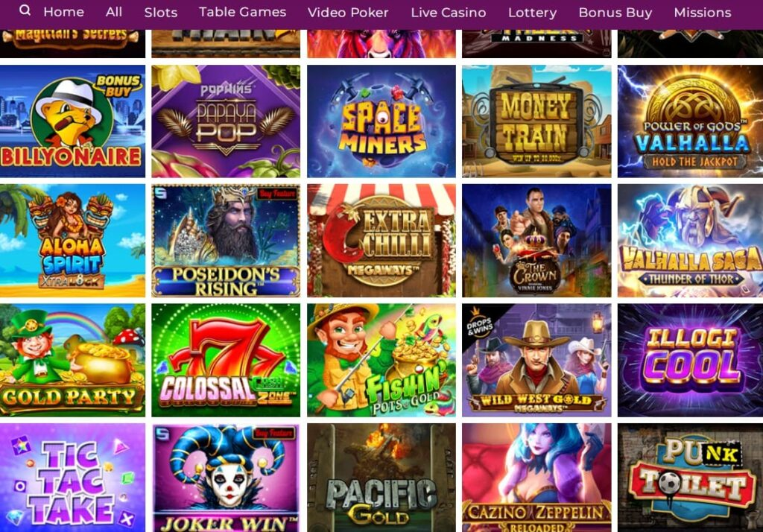Select Extra Chilli Megaways game
763x532 pixels.
coord(381,241)
